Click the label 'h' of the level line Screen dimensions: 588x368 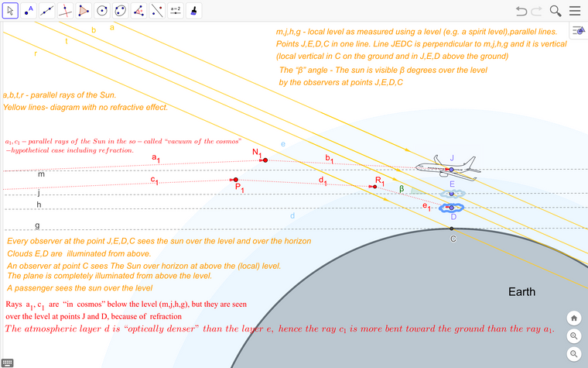click(x=39, y=205)
